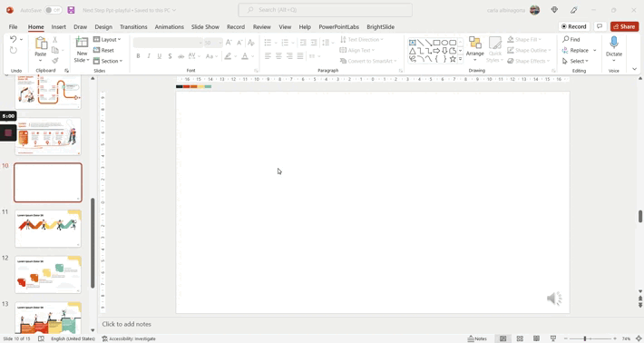Toggle the Notes pane in status bar
The height and width of the screenshot is (343, 644).
477,338
